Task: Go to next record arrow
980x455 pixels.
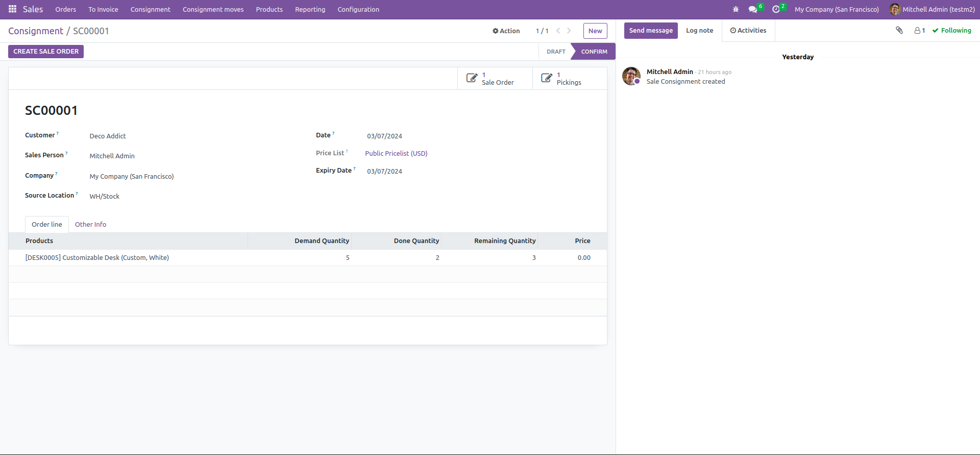Action: point(569,31)
